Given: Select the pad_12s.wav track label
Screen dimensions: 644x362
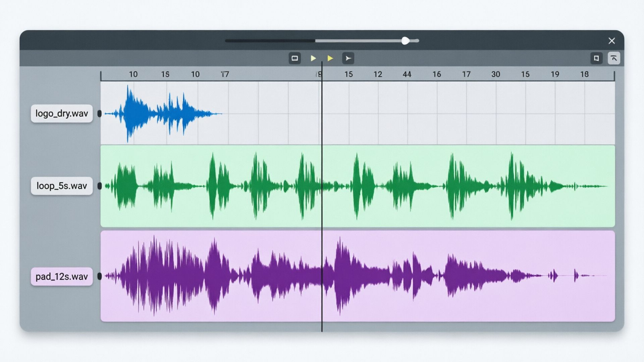Looking at the screenshot, I should [62, 277].
